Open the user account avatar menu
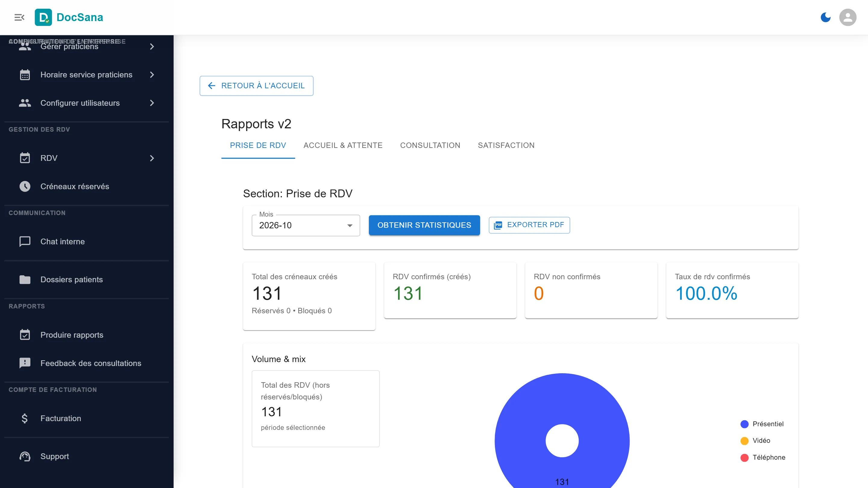Screen dimensions: 868x488 click(848, 17)
